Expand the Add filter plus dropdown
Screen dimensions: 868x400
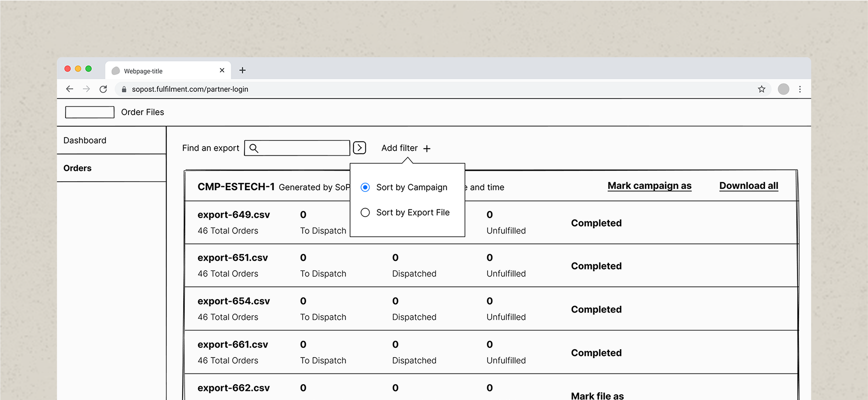(427, 149)
